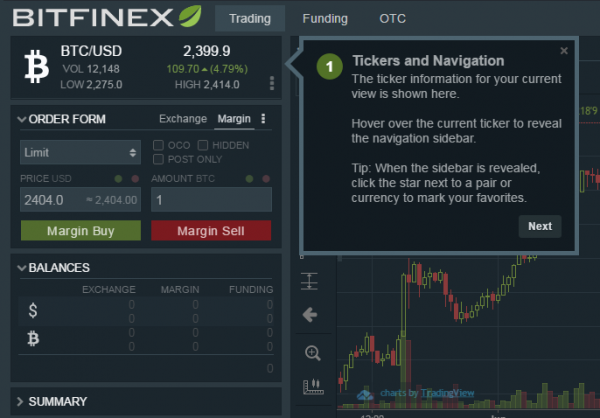
Task: Close the Tickers and Navigation tooltip
Action: pyautogui.click(x=564, y=51)
